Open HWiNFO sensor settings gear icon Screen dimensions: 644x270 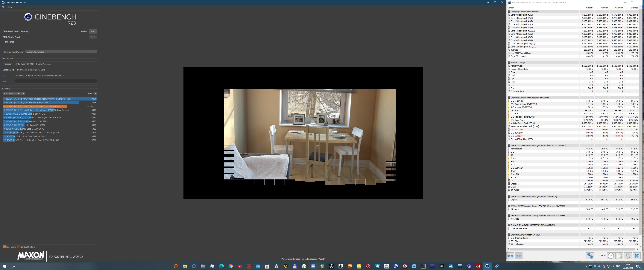(x=628, y=256)
